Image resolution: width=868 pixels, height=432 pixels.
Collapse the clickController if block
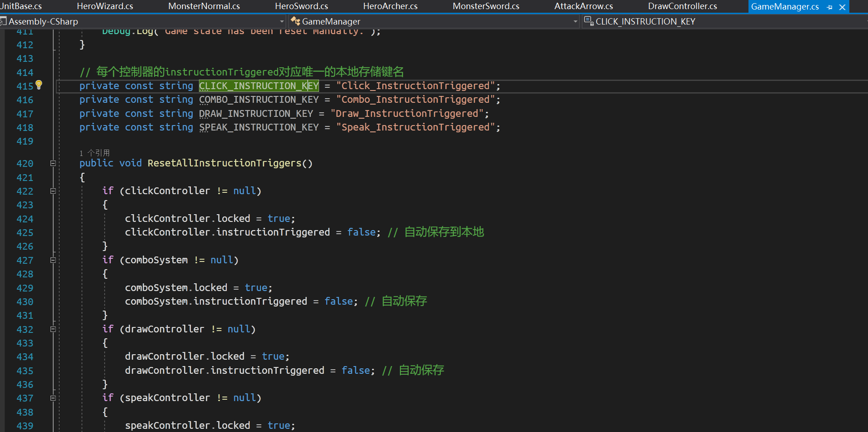(53, 191)
